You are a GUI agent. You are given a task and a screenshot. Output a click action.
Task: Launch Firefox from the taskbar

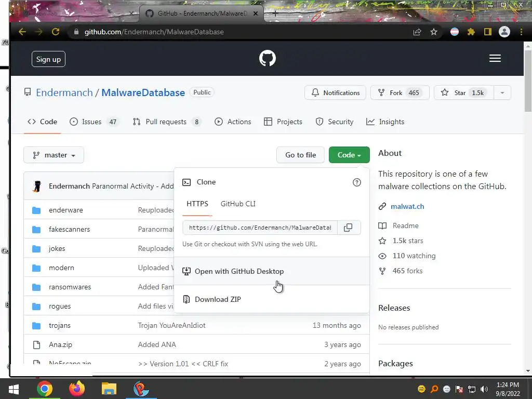[x=77, y=389]
